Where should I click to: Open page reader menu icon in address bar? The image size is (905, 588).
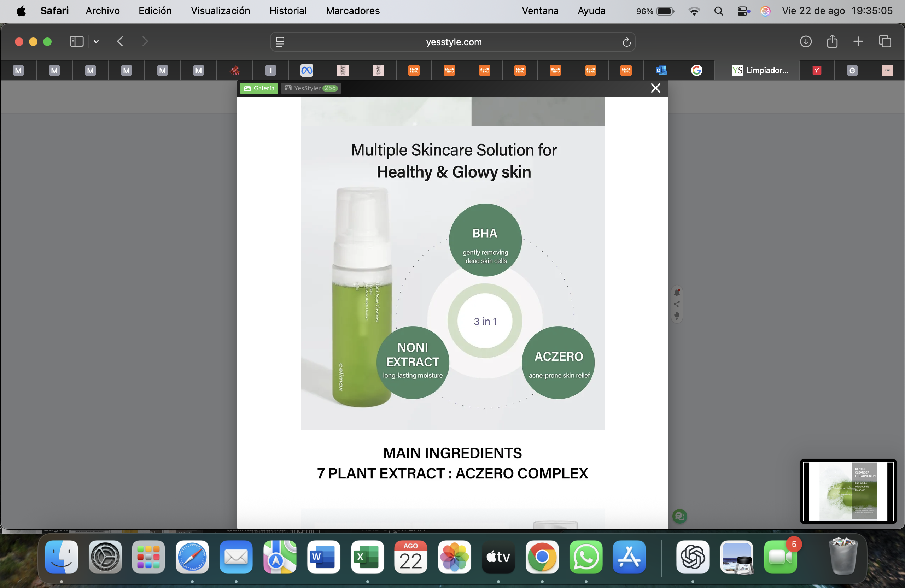280,42
